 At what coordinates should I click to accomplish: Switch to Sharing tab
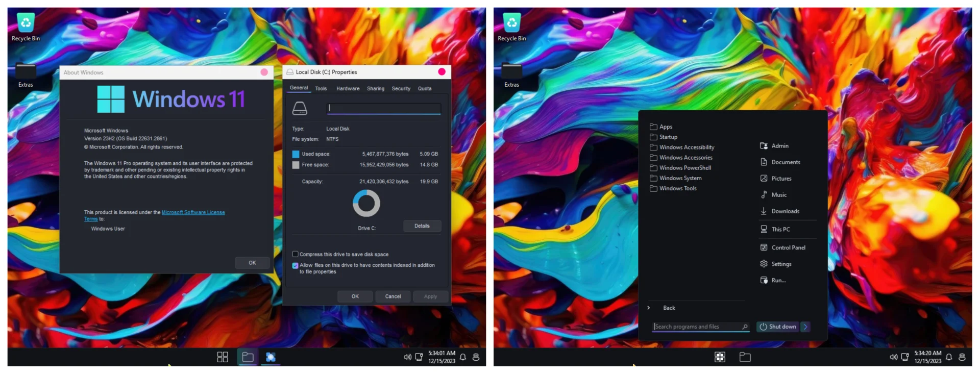(376, 88)
